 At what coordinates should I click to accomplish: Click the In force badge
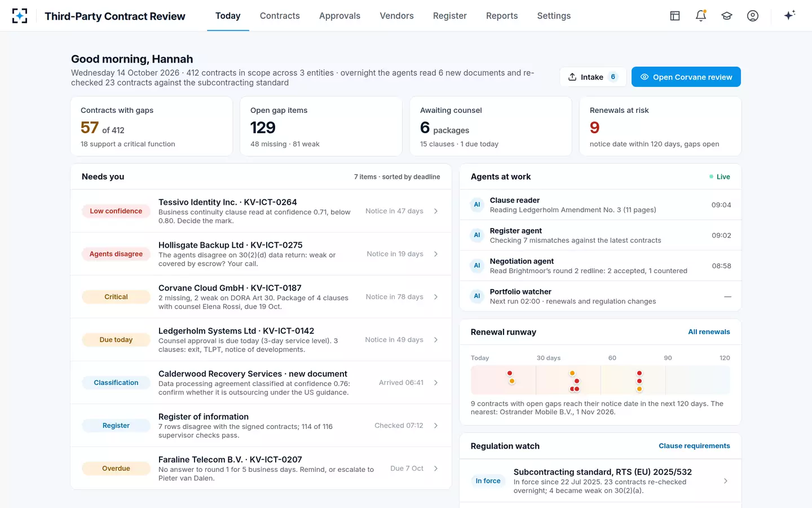(488, 481)
